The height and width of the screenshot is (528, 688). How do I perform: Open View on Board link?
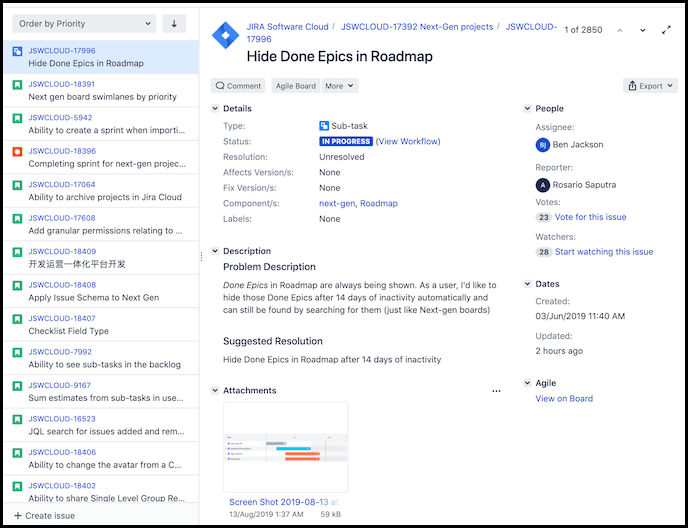[564, 399]
